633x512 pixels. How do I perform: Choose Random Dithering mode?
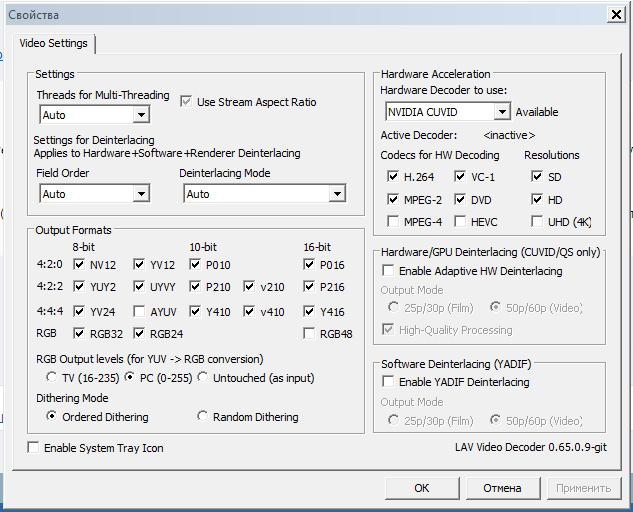tap(203, 417)
